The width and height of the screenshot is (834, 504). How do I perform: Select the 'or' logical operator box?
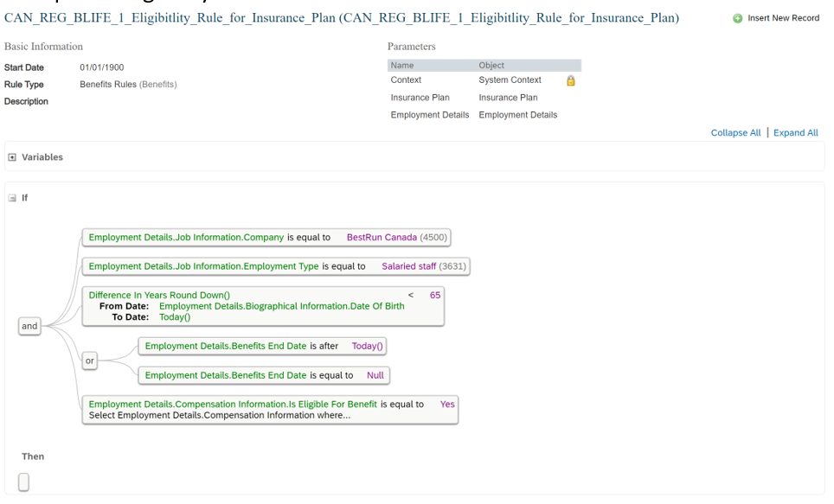click(x=90, y=360)
